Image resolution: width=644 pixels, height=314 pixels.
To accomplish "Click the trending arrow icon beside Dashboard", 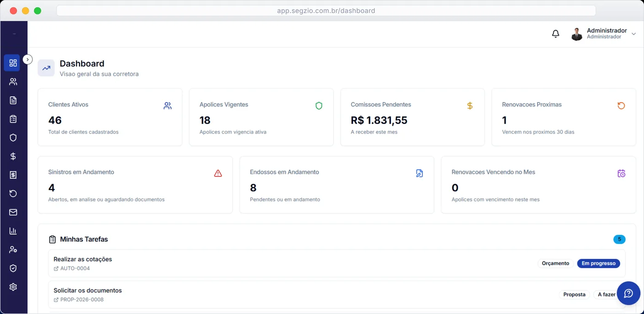I will pyautogui.click(x=46, y=68).
